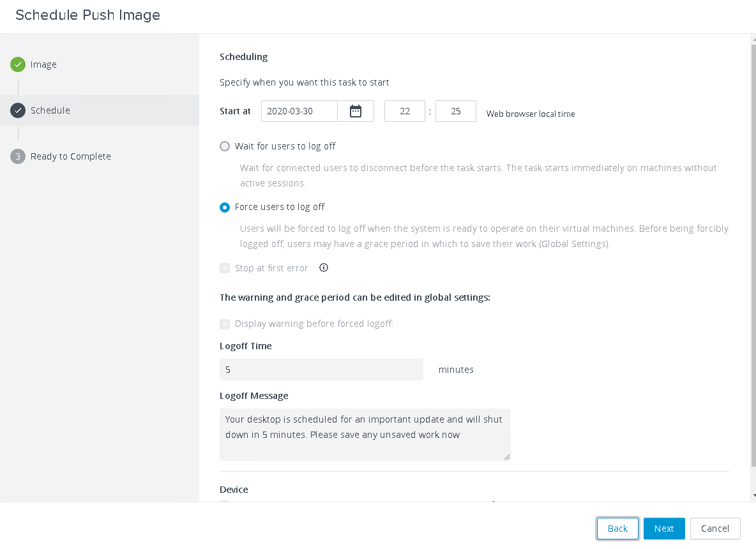Click the info icon beside Stop at first error
This screenshot has height=549, width=756.
(324, 268)
